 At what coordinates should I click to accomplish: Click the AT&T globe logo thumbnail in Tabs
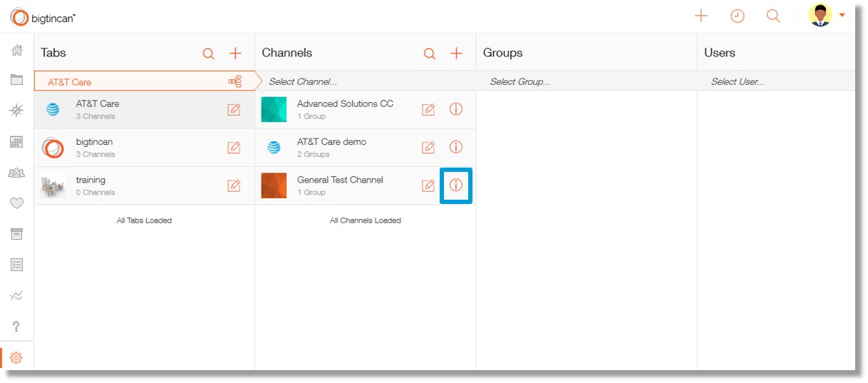coord(53,109)
